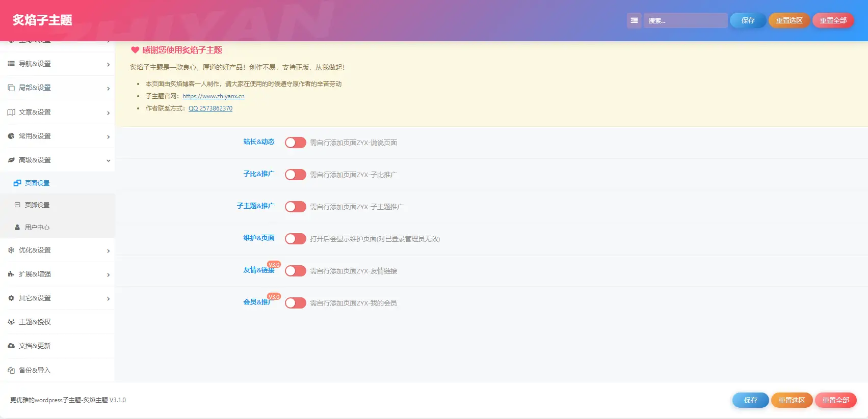Screen dimensions: 868x419
Task: Click the 子主题&推广 label
Action: (x=255, y=206)
